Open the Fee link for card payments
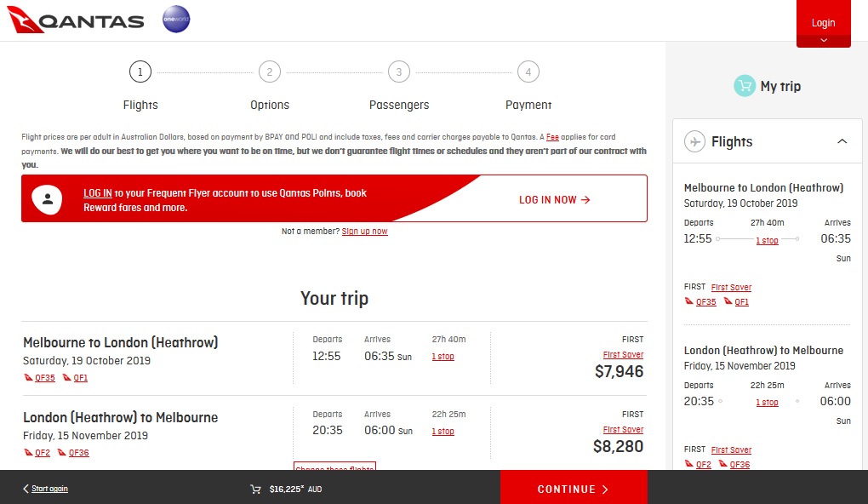Viewport: 868px width, 504px height. coord(552,137)
